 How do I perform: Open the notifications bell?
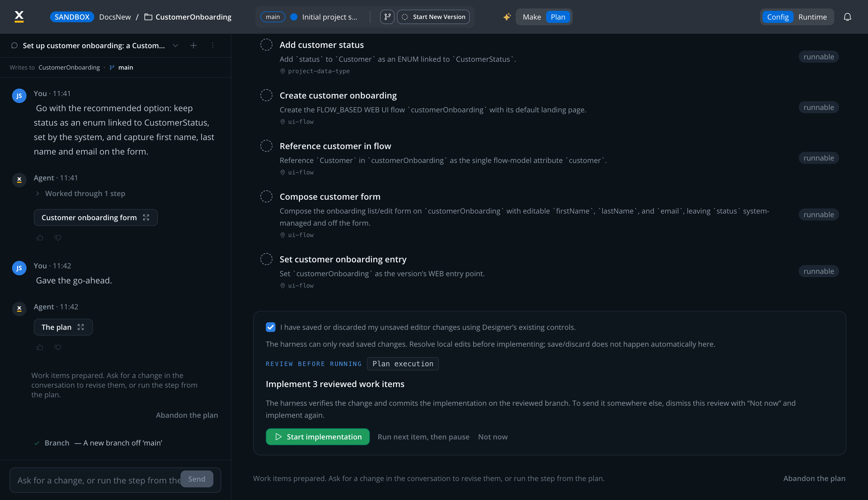tap(848, 17)
